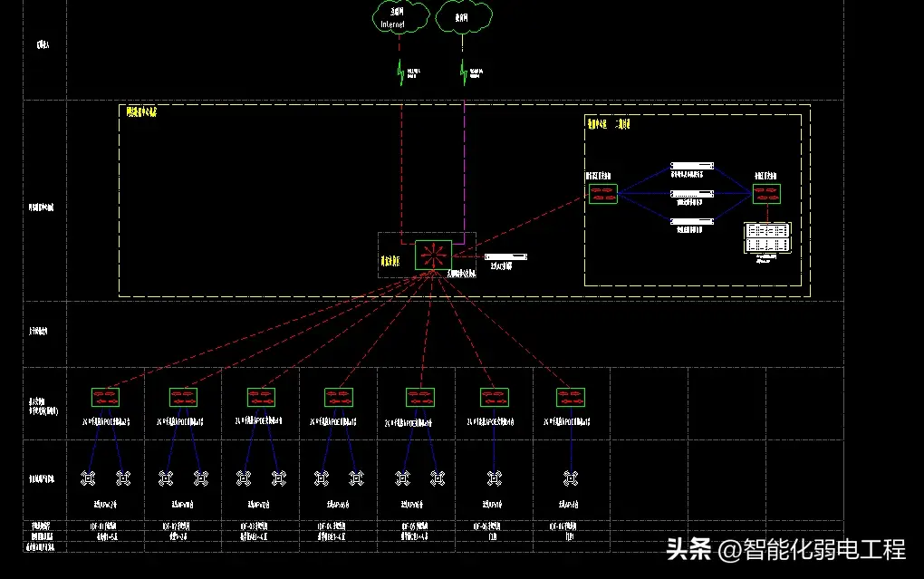Select the Internet cloud symbol
The height and width of the screenshot is (579, 924).
[x=400, y=16]
